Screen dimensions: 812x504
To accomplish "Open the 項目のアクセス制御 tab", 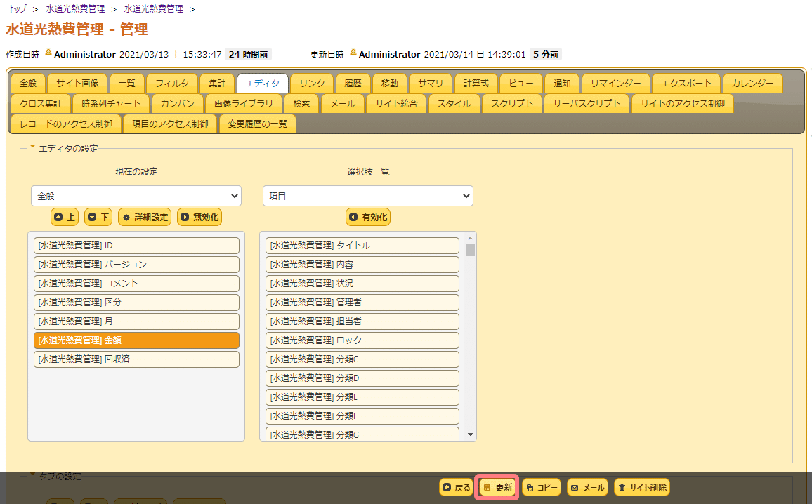I will pyautogui.click(x=171, y=124).
